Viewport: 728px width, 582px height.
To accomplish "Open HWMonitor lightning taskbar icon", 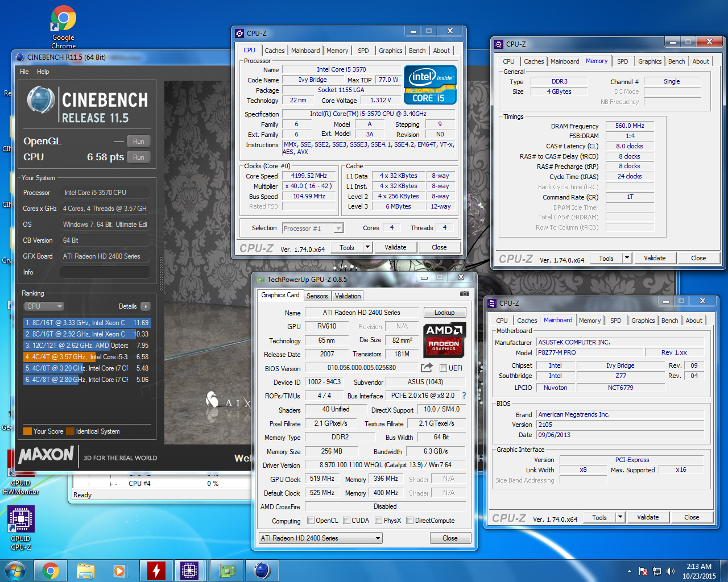I will (x=155, y=571).
